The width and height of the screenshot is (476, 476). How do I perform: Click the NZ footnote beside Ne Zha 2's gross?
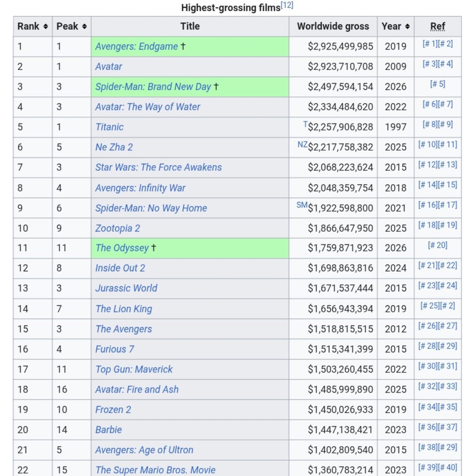point(302,145)
